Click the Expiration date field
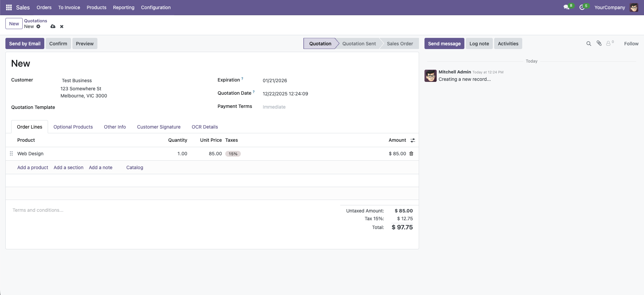Viewport: 644px width, 295px height. coord(338,81)
